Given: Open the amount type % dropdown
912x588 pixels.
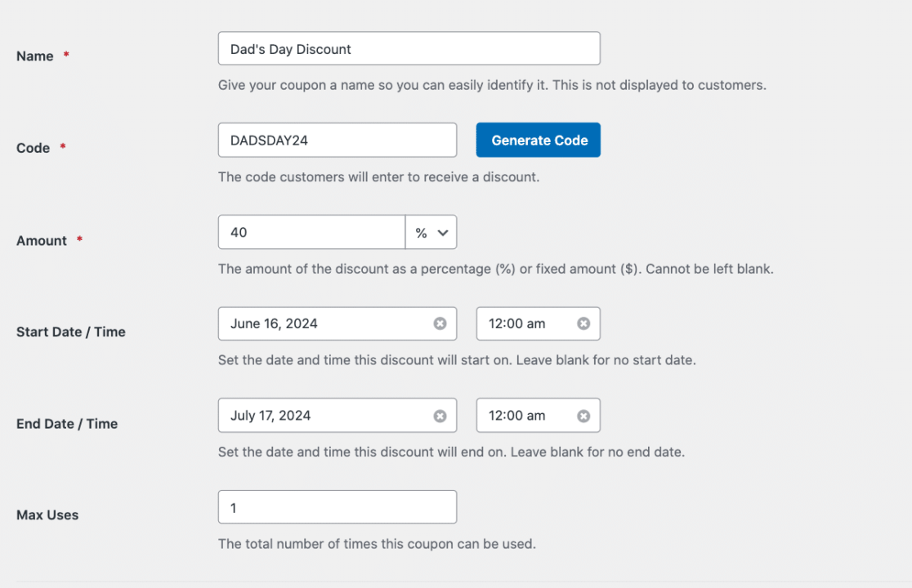Looking at the screenshot, I should click(x=431, y=233).
